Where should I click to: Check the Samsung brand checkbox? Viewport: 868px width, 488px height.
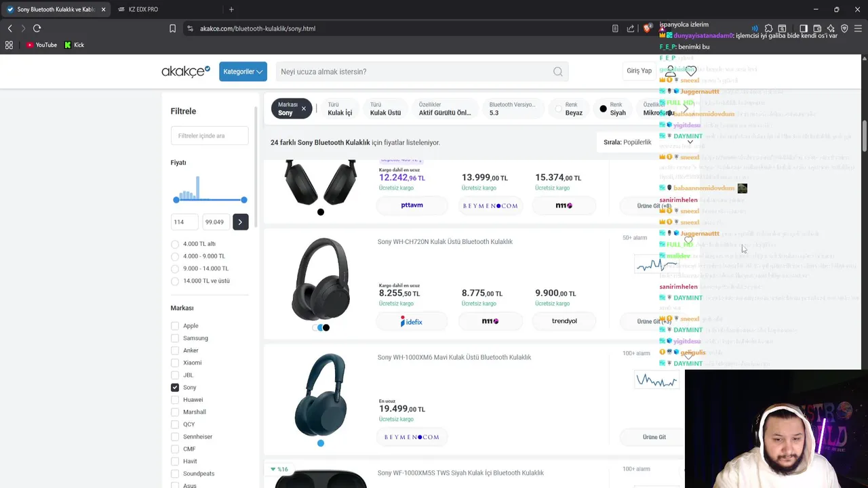pos(175,338)
